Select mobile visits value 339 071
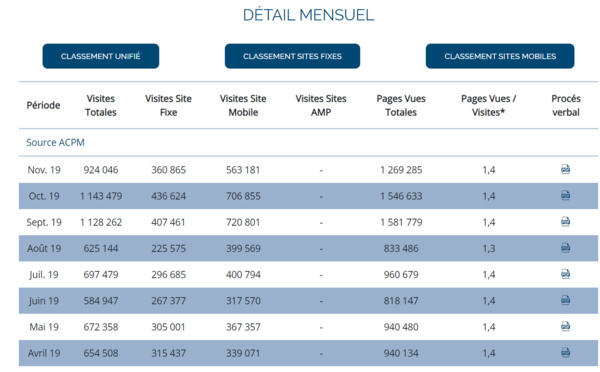Screen dimensions: 600x372 [243, 353]
